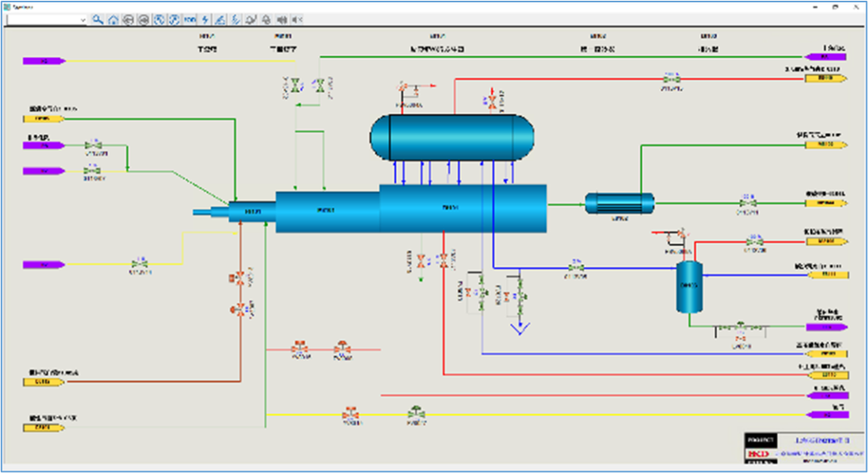Click the small vertical separator vessel
The height and width of the screenshot is (473, 868).
click(x=688, y=287)
